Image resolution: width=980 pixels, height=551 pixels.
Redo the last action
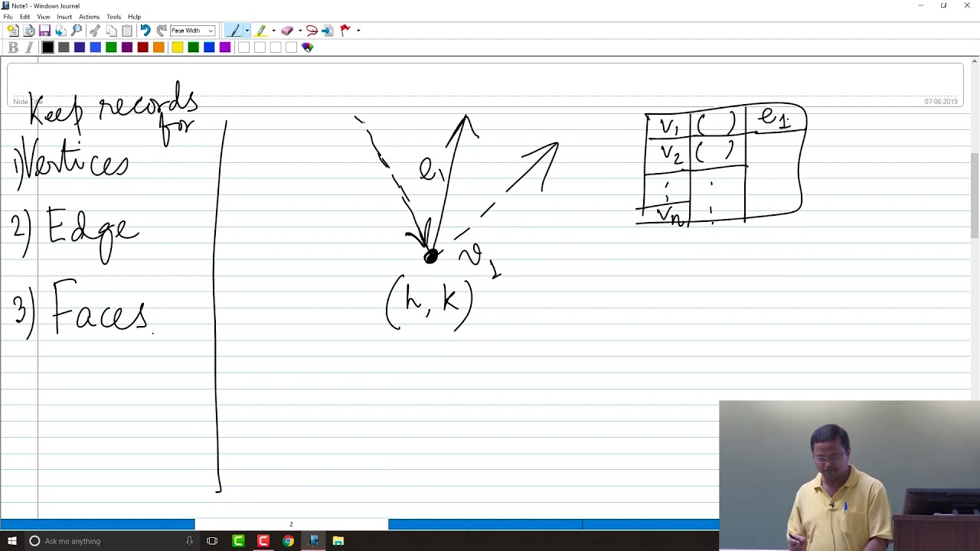pyautogui.click(x=161, y=31)
